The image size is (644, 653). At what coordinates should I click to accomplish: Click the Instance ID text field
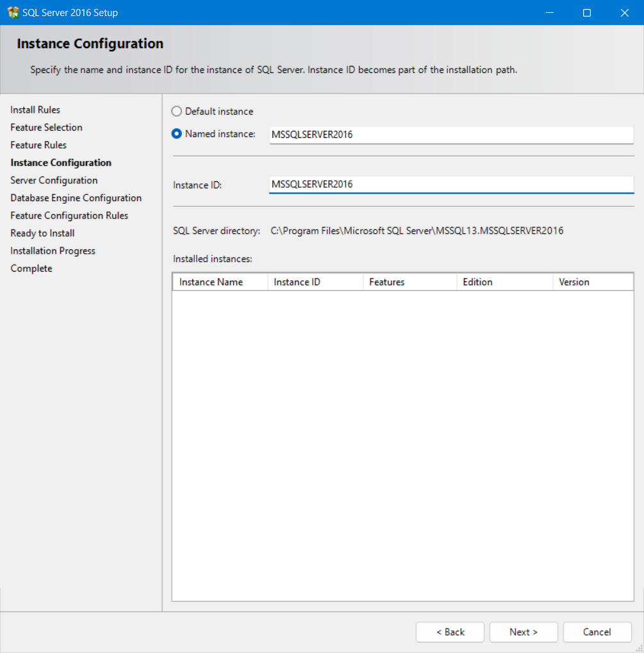pyautogui.click(x=452, y=185)
